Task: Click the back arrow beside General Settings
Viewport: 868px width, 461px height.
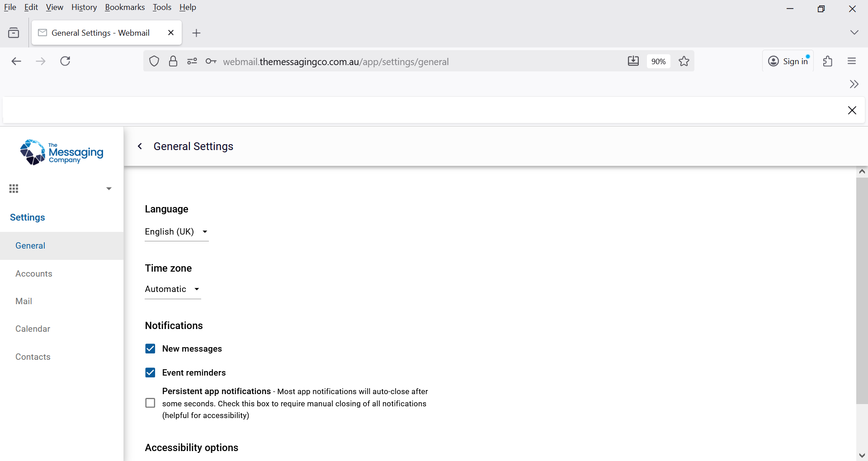Action: tap(140, 146)
